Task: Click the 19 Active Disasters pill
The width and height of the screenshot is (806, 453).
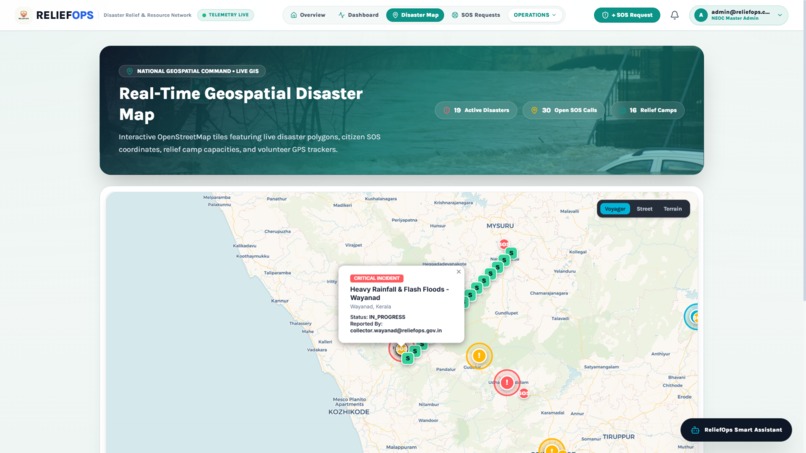Action: coord(476,110)
